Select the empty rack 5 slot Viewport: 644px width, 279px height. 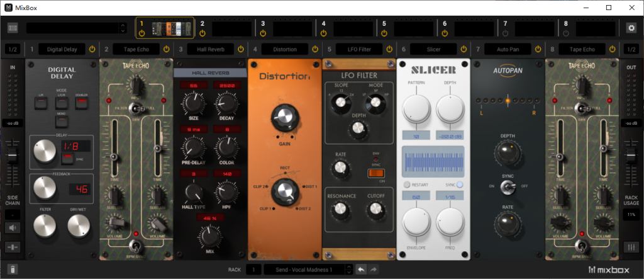coord(414,29)
